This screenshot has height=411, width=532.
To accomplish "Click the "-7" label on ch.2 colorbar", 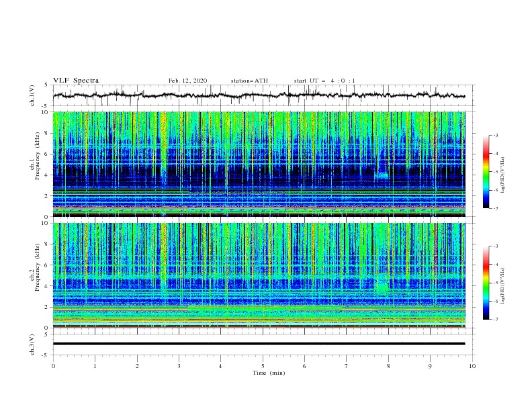I will pyautogui.click(x=494, y=319).
